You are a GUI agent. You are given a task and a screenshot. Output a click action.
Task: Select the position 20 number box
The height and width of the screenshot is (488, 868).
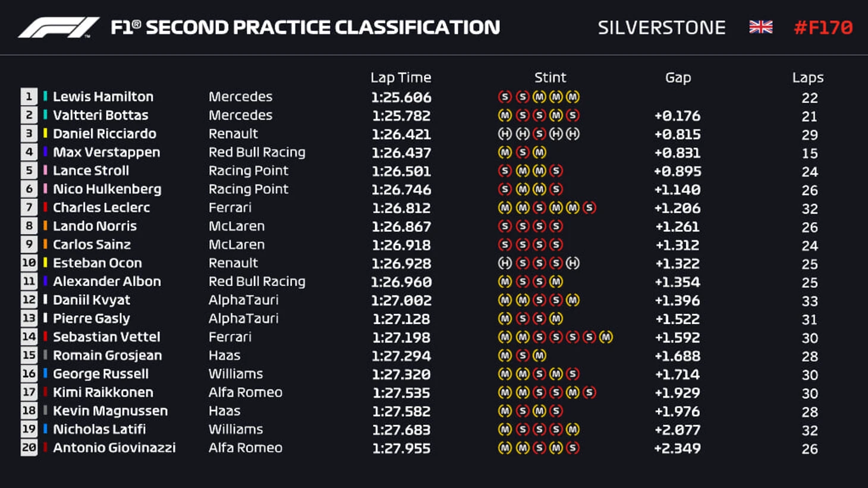click(29, 448)
